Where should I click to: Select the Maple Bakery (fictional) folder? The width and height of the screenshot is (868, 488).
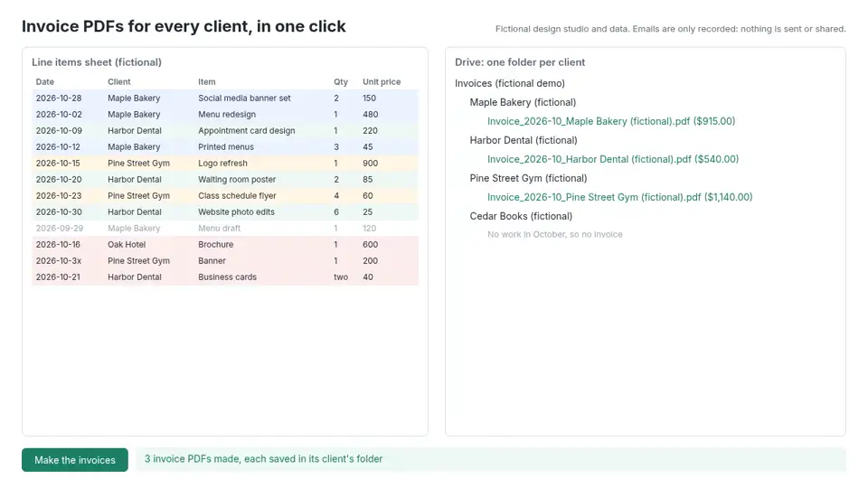coord(523,102)
